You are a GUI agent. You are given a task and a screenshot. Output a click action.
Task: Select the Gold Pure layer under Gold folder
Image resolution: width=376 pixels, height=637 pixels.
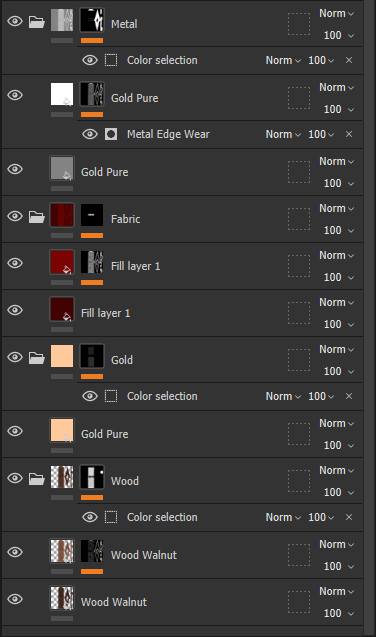[x=183, y=434]
